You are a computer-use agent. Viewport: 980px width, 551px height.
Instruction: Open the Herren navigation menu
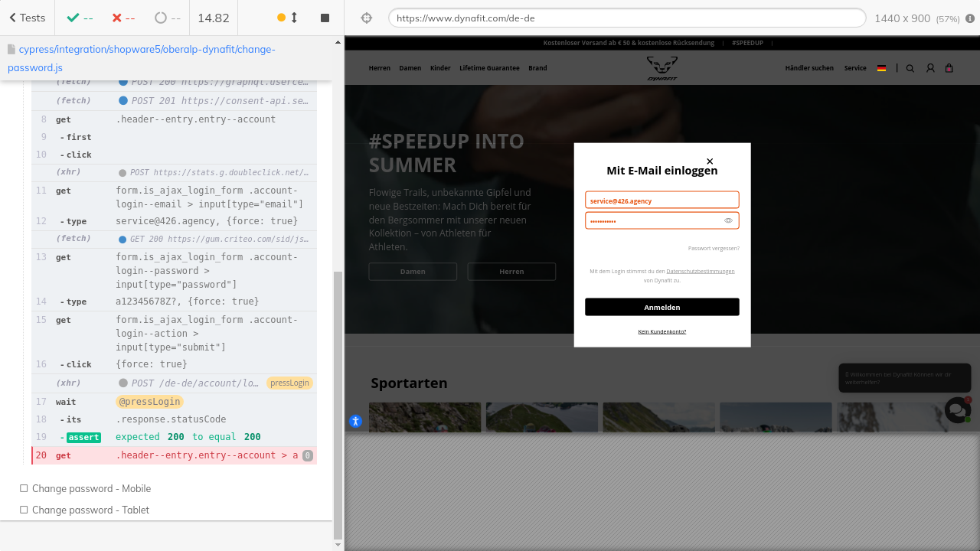coord(379,68)
